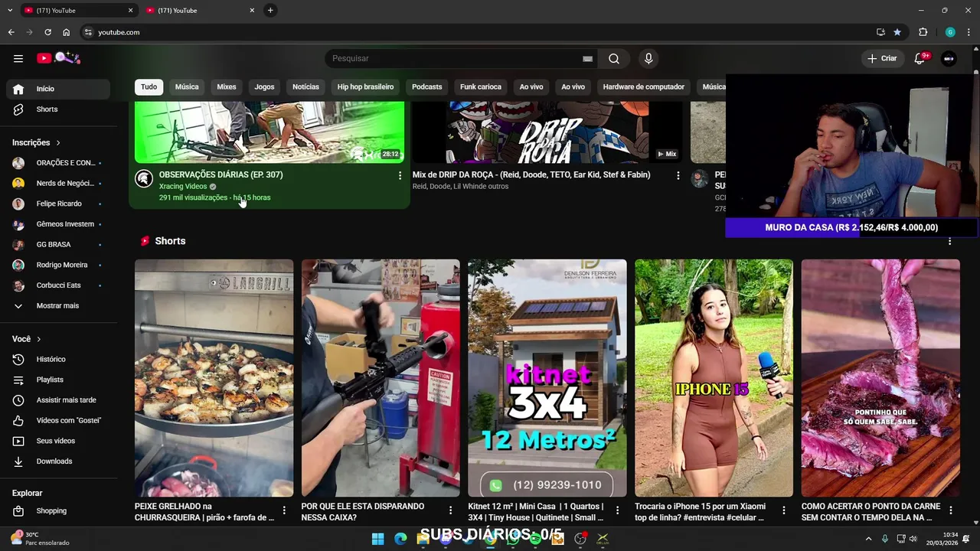Viewport: 980px width, 551px height.
Task: Open the notifications bell
Action: (920, 58)
